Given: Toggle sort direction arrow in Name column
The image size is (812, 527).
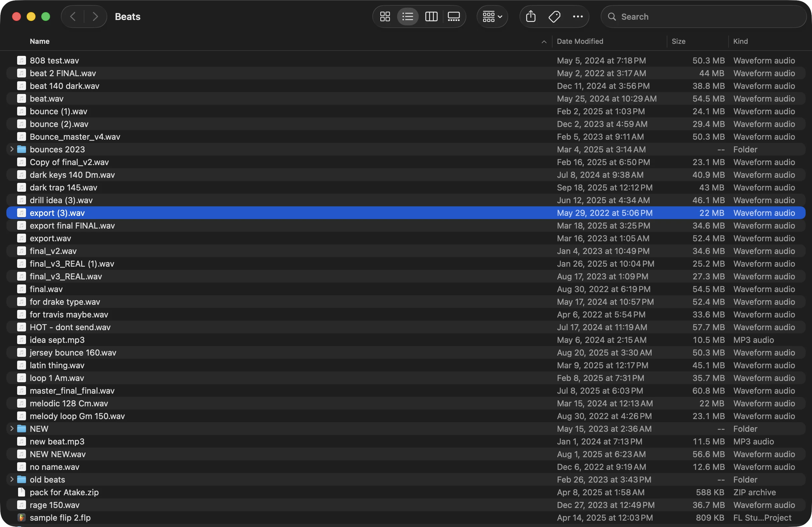Looking at the screenshot, I should tap(544, 42).
